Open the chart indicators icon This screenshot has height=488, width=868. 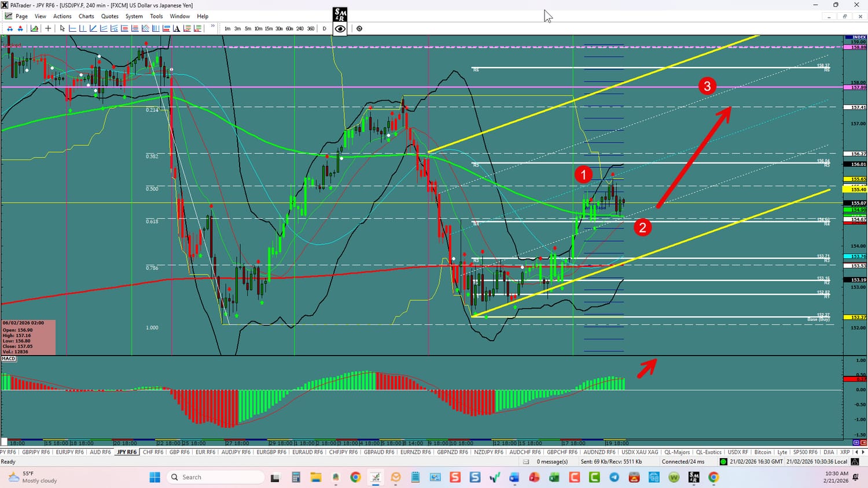(x=35, y=28)
